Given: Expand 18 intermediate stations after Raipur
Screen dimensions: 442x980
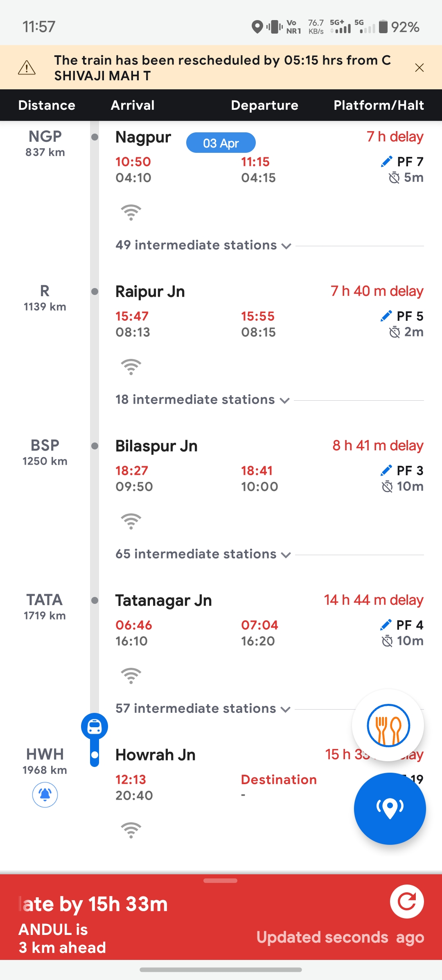Looking at the screenshot, I should (x=203, y=400).
